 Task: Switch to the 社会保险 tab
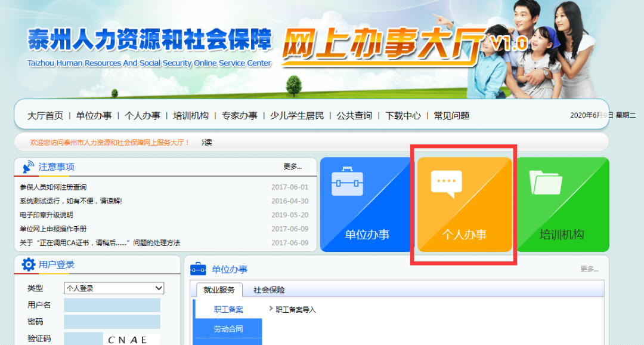pyautogui.click(x=269, y=290)
